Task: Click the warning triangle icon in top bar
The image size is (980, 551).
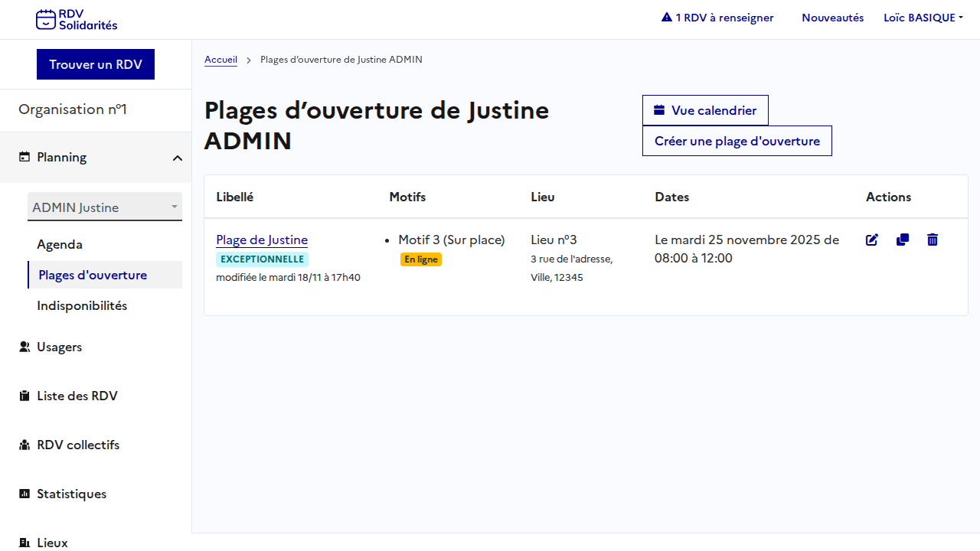Action: tap(666, 18)
